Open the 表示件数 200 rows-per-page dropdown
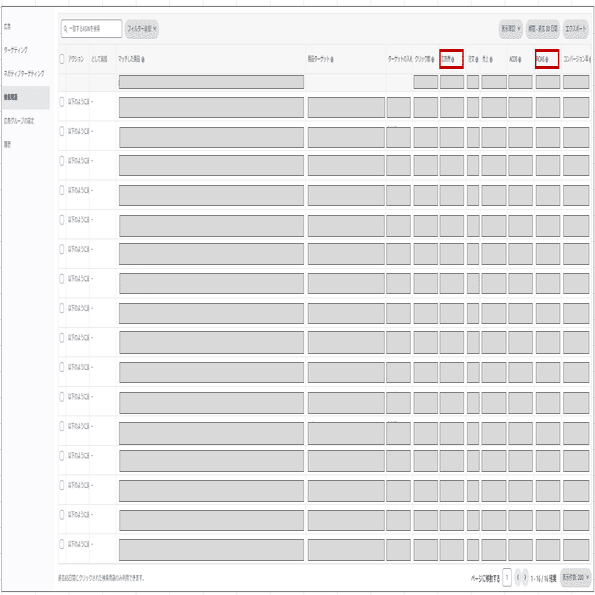The width and height of the screenshot is (595, 595). pos(575,578)
